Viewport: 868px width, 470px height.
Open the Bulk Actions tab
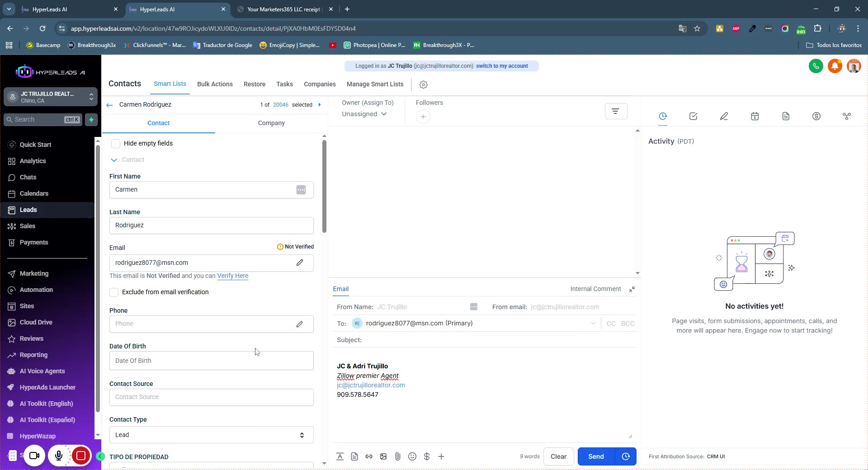[x=215, y=85]
